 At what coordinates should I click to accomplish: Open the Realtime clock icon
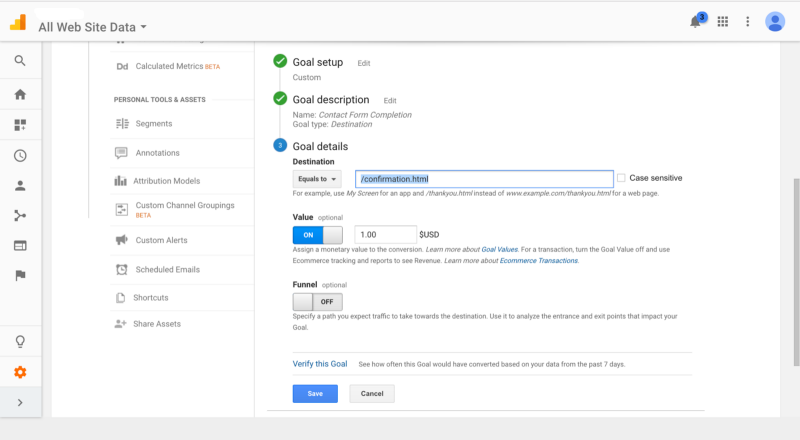[20, 155]
